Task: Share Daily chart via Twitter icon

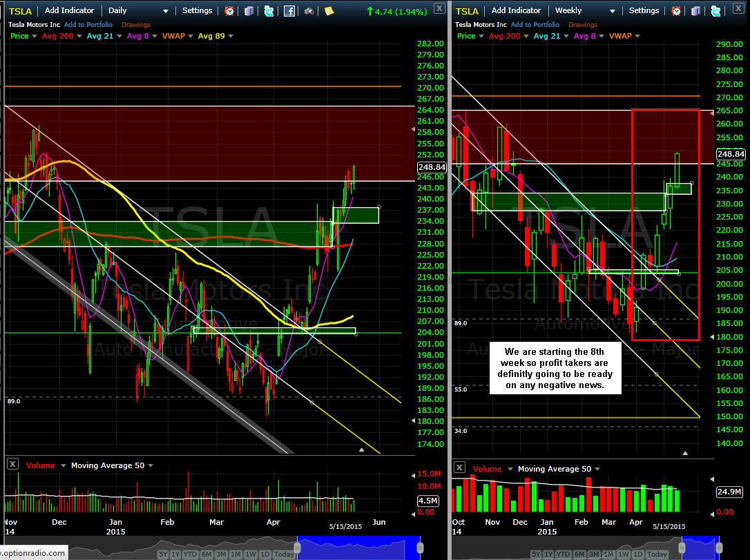Action: tap(269, 11)
